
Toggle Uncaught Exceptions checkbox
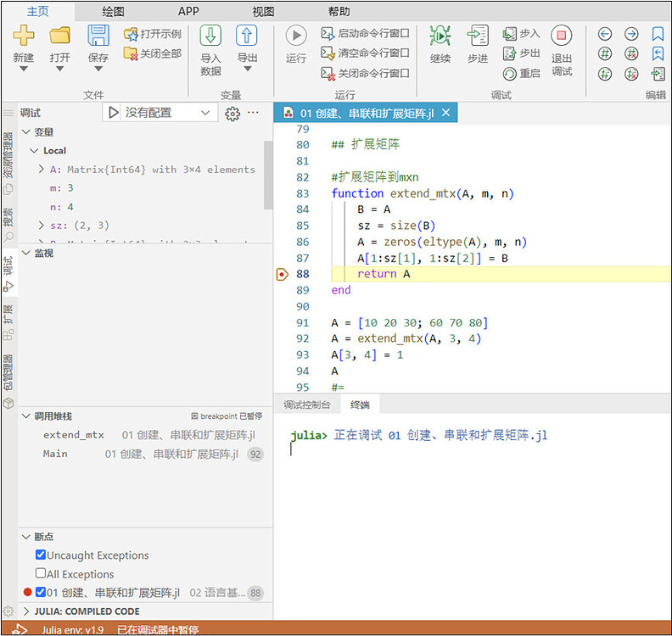click(41, 555)
